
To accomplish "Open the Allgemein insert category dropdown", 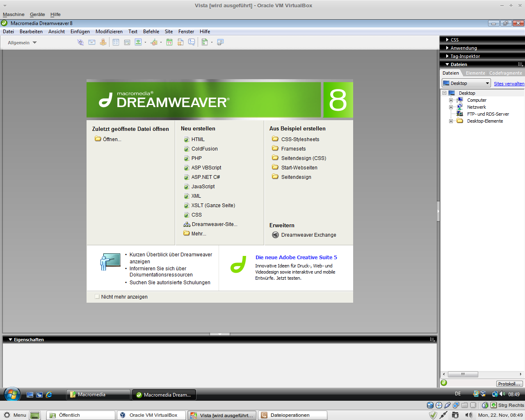I will pos(22,43).
